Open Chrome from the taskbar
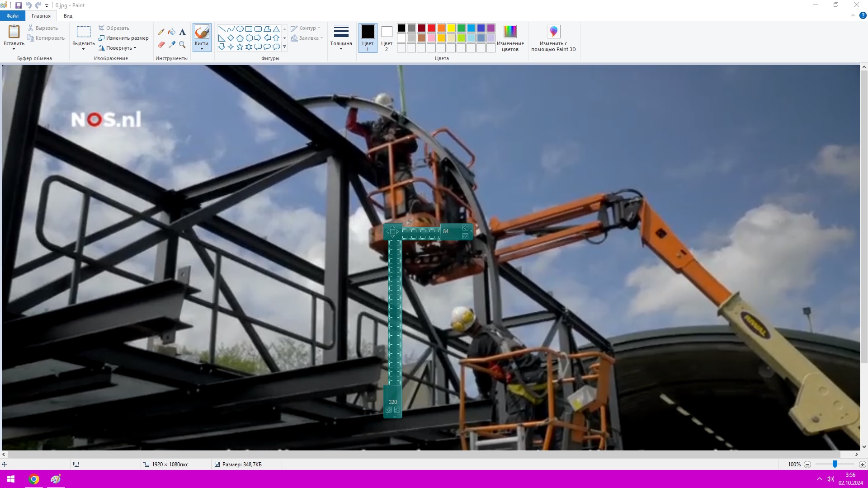 pyautogui.click(x=34, y=479)
